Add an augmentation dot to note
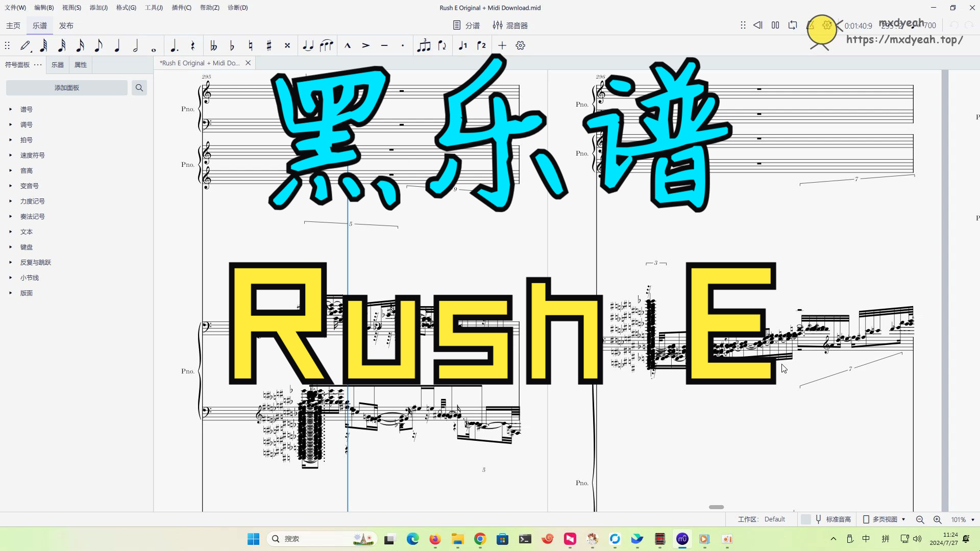The image size is (980, 551). [x=174, y=46]
